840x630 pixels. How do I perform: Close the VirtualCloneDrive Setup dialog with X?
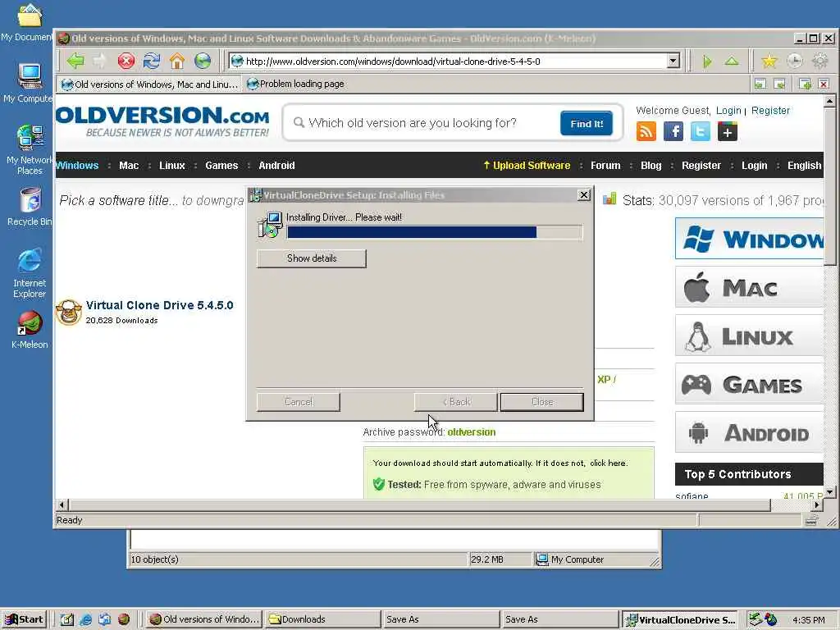pos(584,195)
